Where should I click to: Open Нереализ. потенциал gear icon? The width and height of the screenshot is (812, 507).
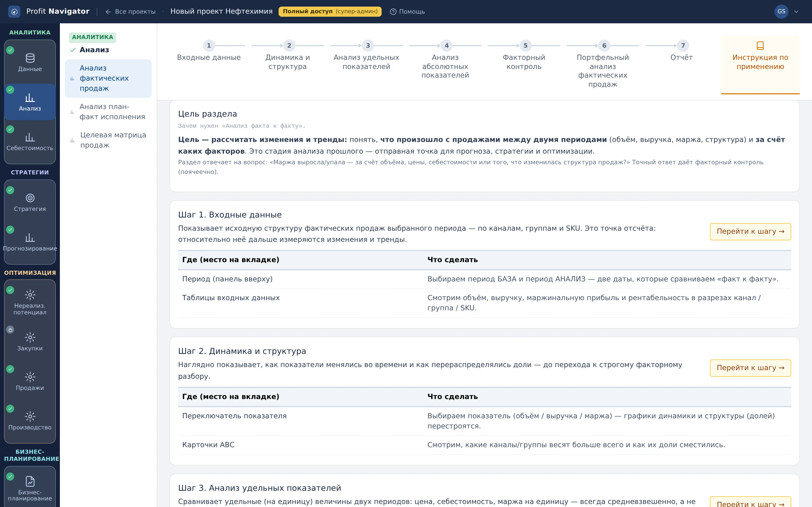pyautogui.click(x=30, y=295)
